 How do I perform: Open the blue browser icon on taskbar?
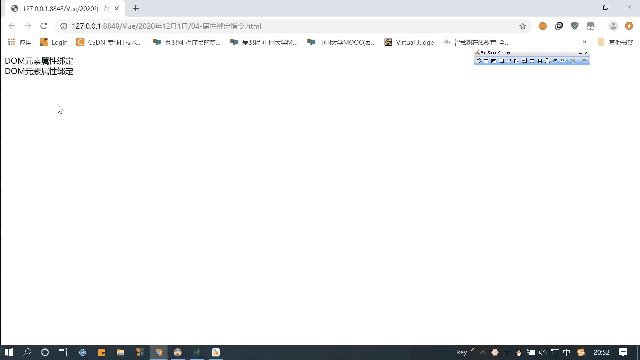click(x=82, y=352)
